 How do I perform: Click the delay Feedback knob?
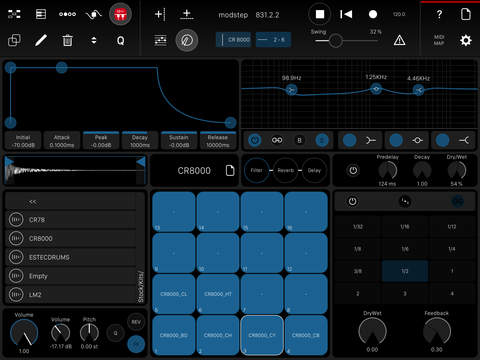437,331
